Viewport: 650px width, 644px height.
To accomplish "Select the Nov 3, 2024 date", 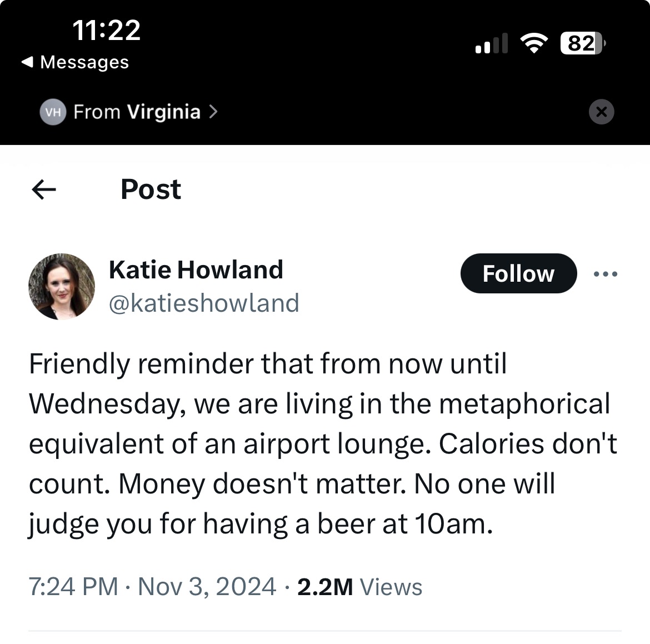I will point(207,587).
